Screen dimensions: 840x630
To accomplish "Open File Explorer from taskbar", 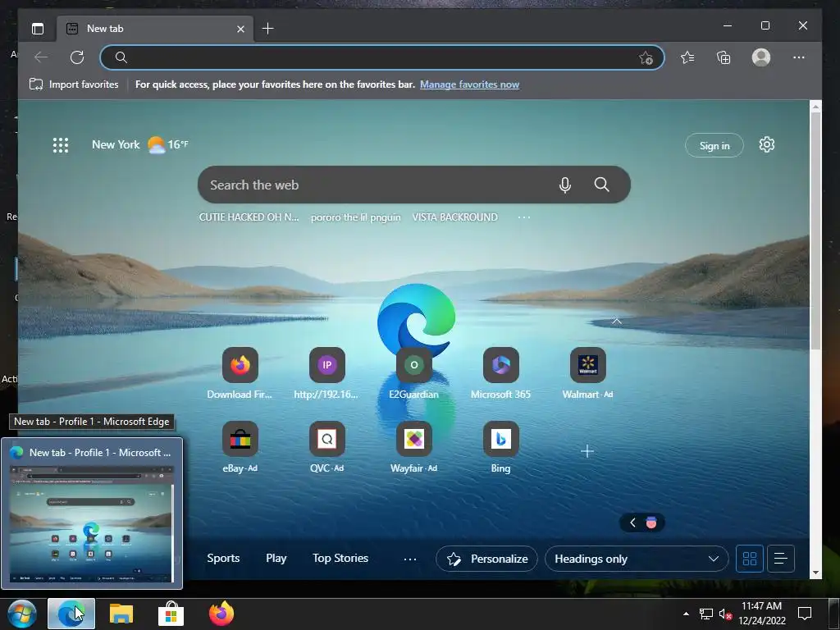I will click(121, 614).
